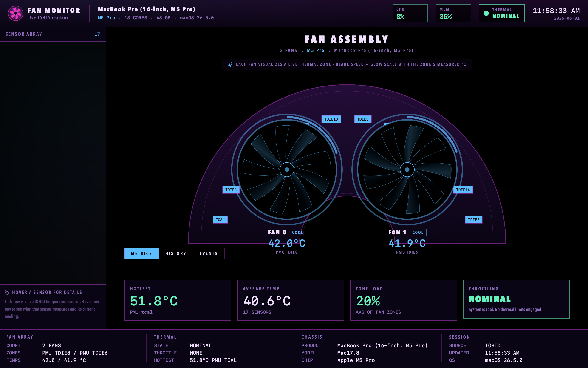The height and width of the screenshot is (368, 588).
Task: Click the Fan 1 COOL badge
Action: point(418,233)
